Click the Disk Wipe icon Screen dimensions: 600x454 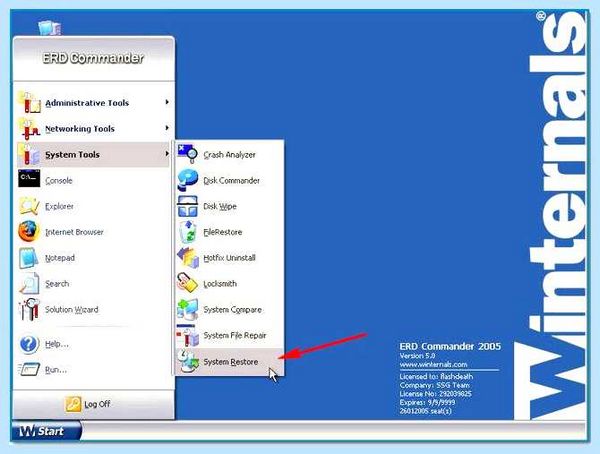(188, 206)
